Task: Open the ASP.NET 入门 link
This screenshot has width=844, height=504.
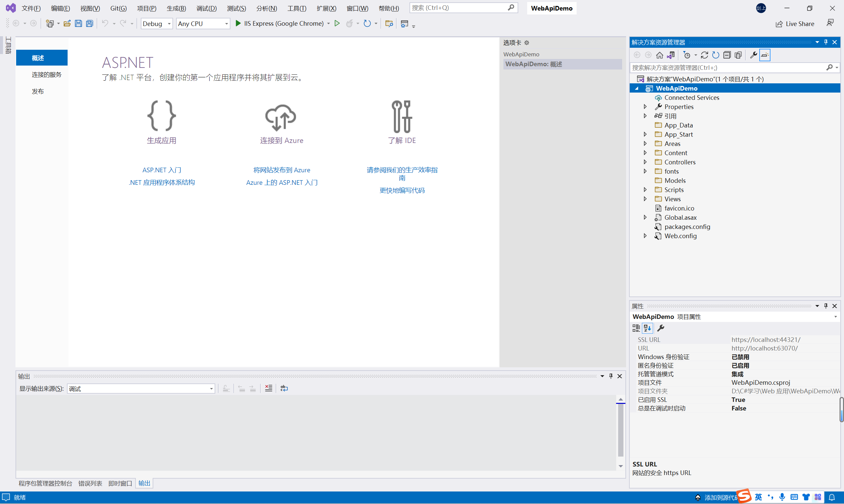Action: coord(162,170)
